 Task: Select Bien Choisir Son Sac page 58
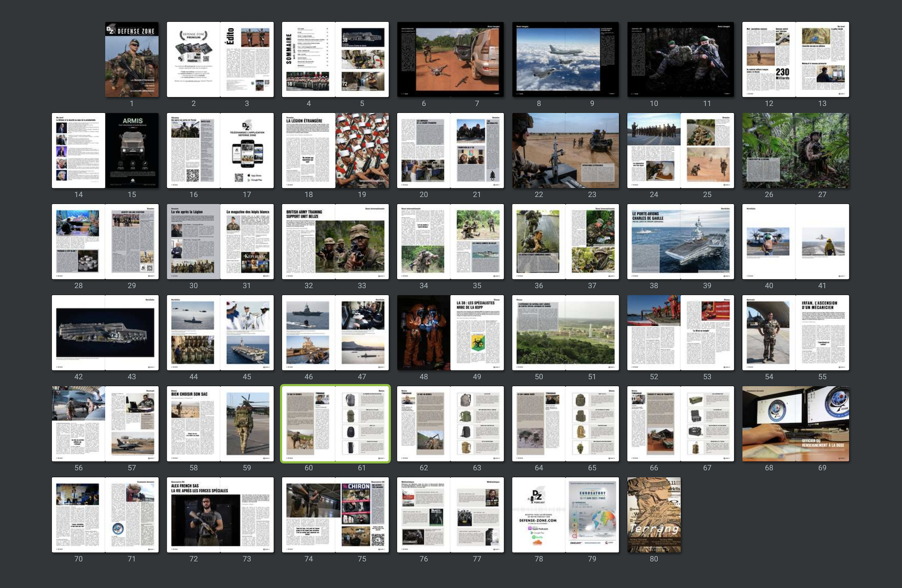[193, 424]
